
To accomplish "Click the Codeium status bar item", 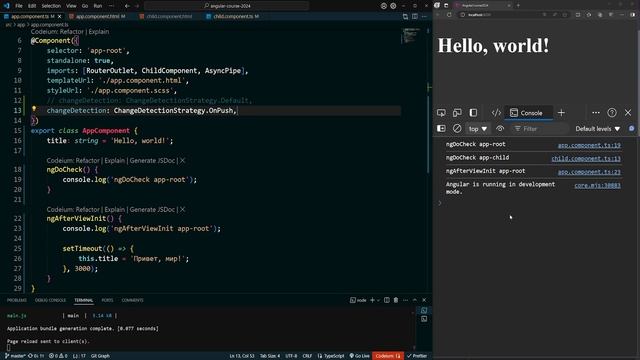I will click(x=388, y=356).
